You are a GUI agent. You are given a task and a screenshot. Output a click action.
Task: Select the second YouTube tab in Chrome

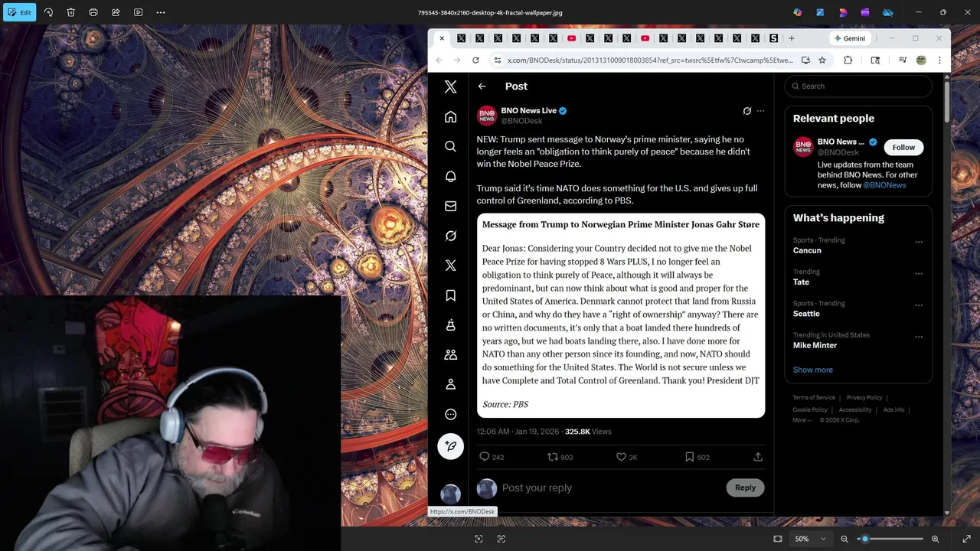pos(645,38)
